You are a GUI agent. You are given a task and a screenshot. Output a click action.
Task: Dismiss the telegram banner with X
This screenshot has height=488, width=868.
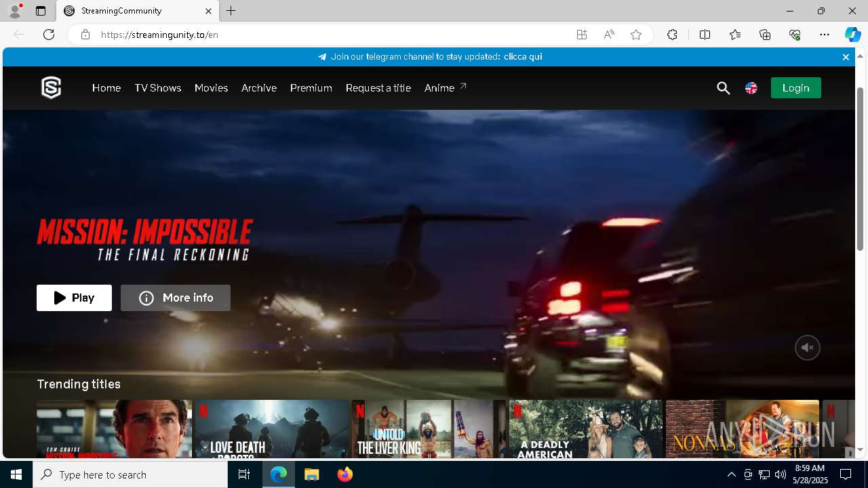(846, 57)
